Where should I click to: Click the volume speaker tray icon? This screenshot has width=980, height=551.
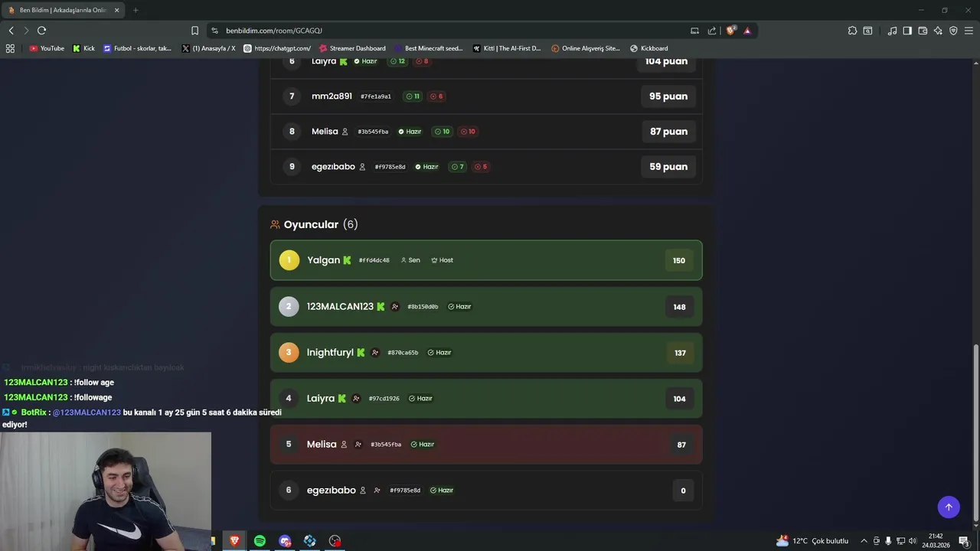(x=912, y=541)
